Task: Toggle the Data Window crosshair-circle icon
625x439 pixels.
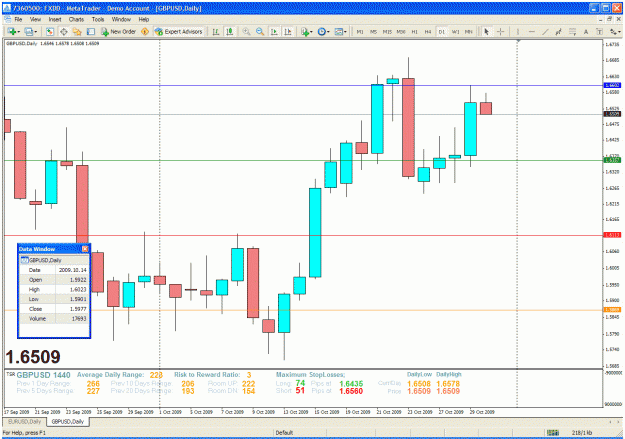Action: (x=63, y=31)
